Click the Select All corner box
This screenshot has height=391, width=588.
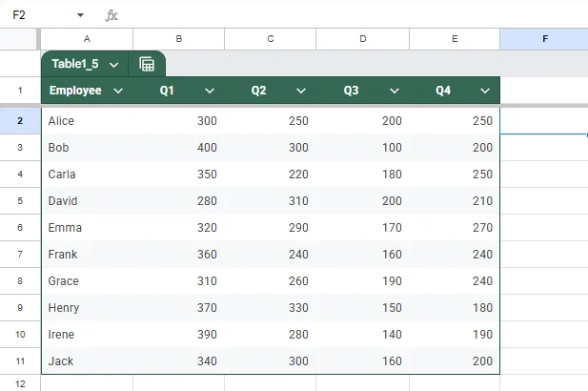click(19, 39)
